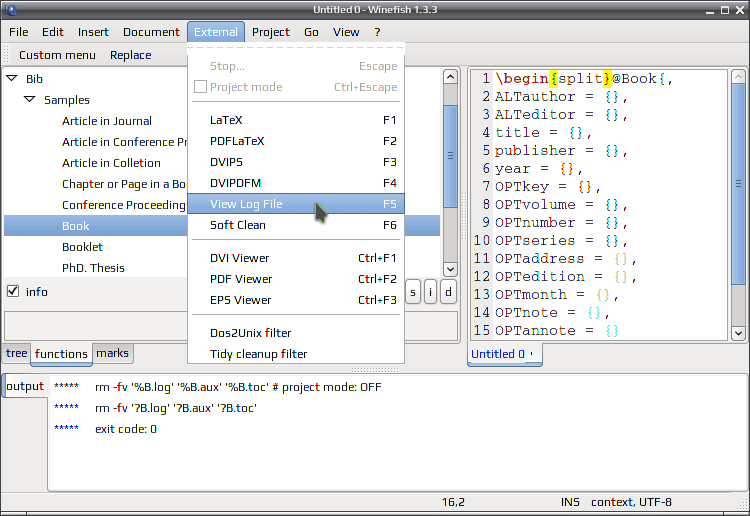Choose PDFLaTeX from the External menu
Viewport: 750px width, 516px height.
pos(296,141)
